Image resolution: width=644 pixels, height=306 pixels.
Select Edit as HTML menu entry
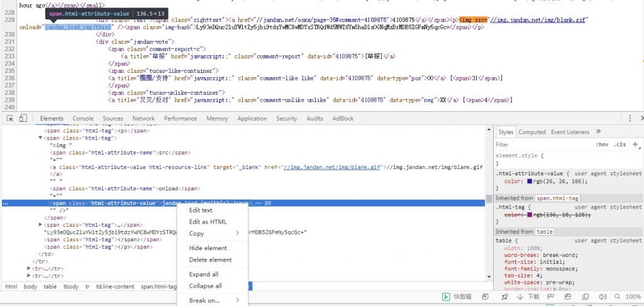coord(208,222)
